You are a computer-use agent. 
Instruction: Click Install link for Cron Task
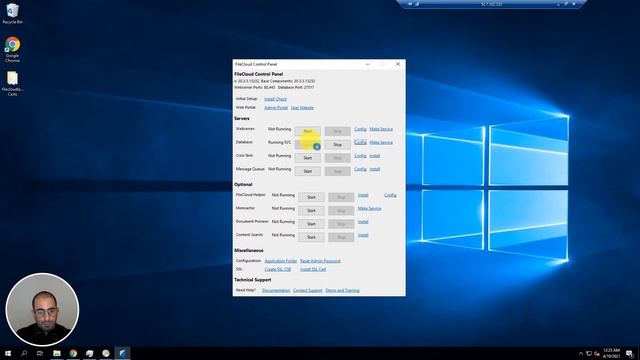(375, 156)
